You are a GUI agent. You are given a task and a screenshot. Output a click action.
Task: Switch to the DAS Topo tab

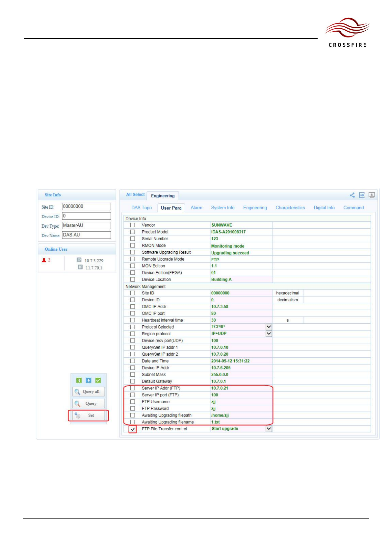pos(142,208)
